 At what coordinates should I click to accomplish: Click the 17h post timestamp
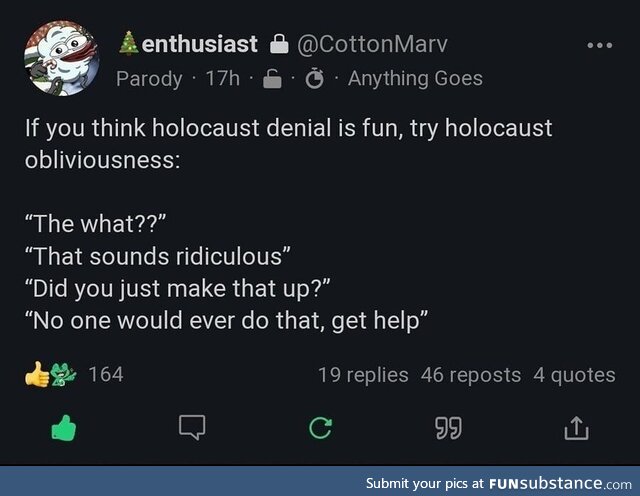tap(222, 78)
